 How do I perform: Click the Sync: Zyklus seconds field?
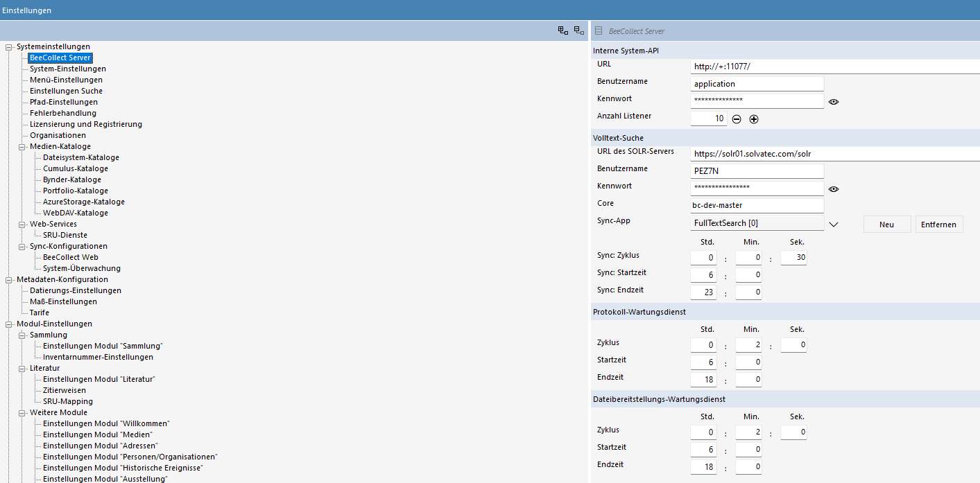point(793,258)
